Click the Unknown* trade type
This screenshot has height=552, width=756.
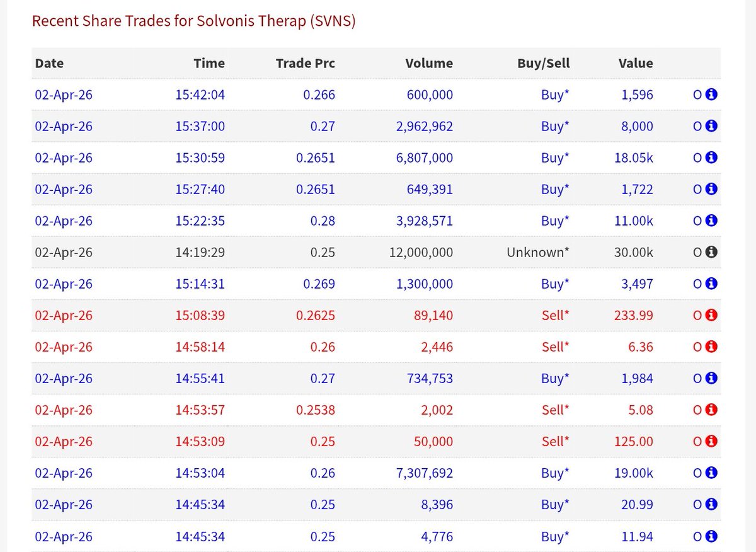[x=538, y=252]
